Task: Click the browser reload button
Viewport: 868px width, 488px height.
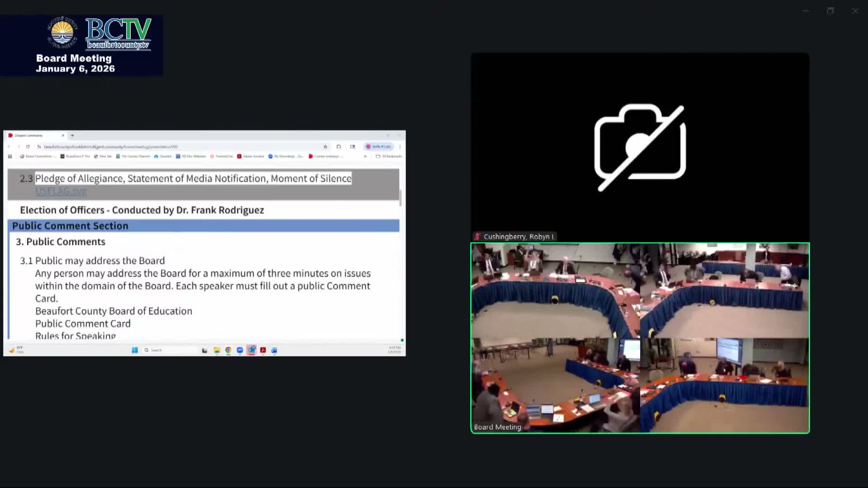Action: tap(28, 146)
